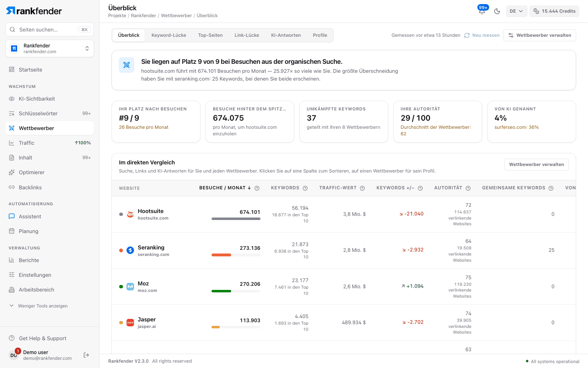Collapse 'Weniger Tools anzeigen'
This screenshot has height=368, width=588.
[39, 306]
